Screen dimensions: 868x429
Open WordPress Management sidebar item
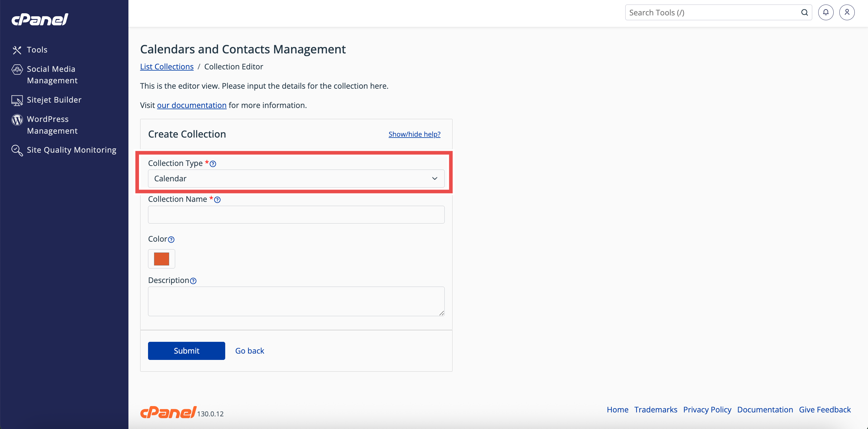52,125
